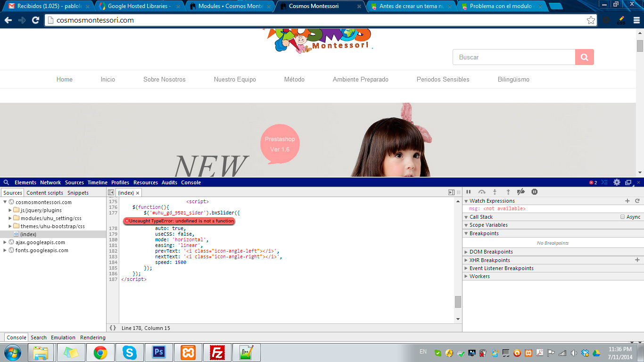Open the Ambiente Preparado link

pyautogui.click(x=361, y=79)
